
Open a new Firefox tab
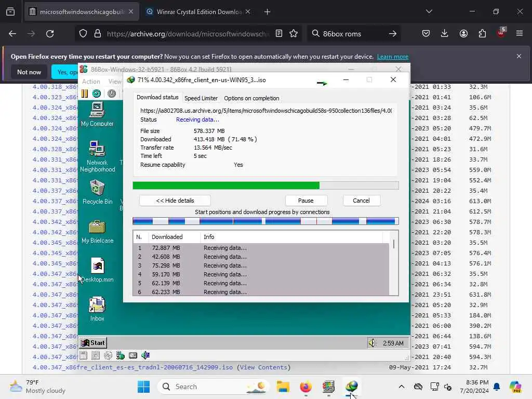pos(268,12)
